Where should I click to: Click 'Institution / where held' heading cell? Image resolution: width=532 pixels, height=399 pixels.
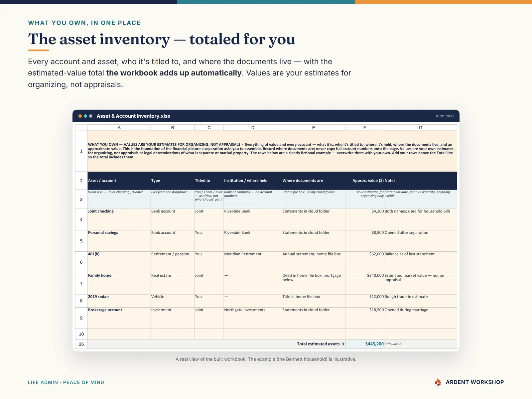point(253,181)
